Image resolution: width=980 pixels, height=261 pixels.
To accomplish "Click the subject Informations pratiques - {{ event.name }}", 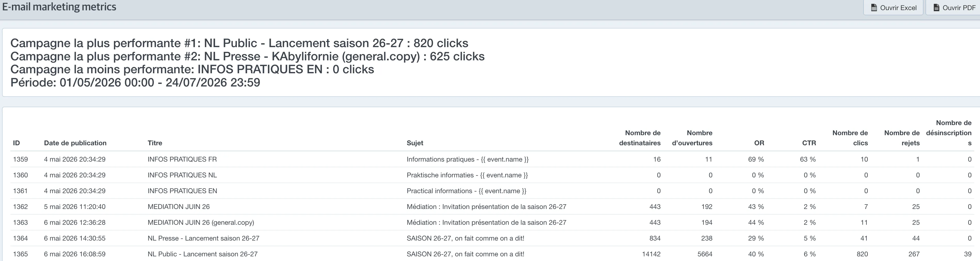I will [x=467, y=159].
